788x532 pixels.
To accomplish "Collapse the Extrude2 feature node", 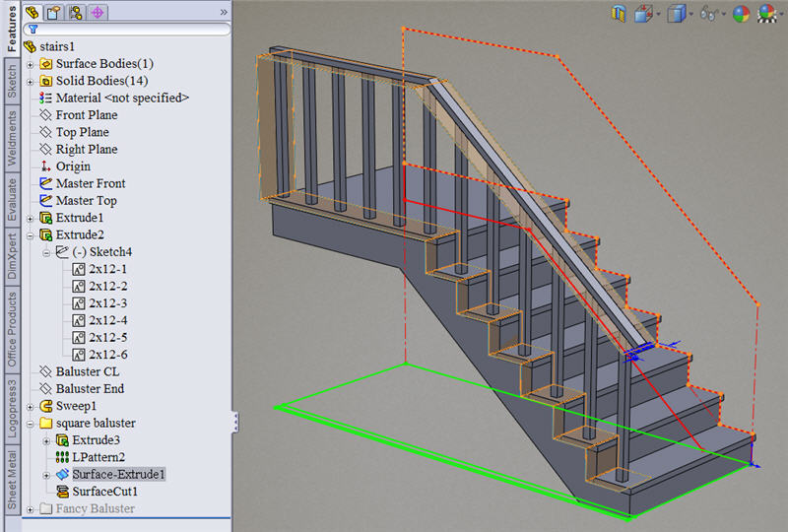I will click(x=31, y=235).
